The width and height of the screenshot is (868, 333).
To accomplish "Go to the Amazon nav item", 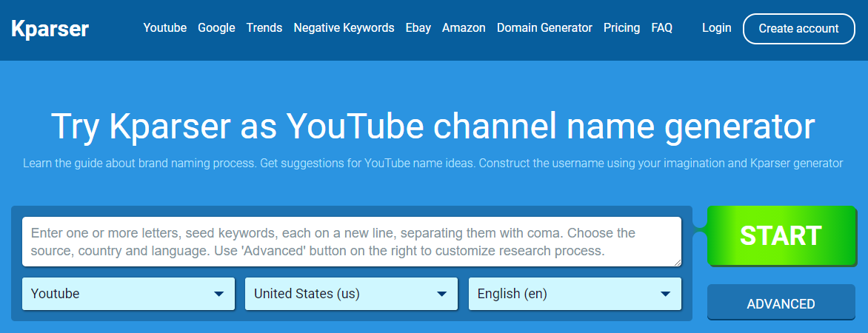I will (464, 27).
